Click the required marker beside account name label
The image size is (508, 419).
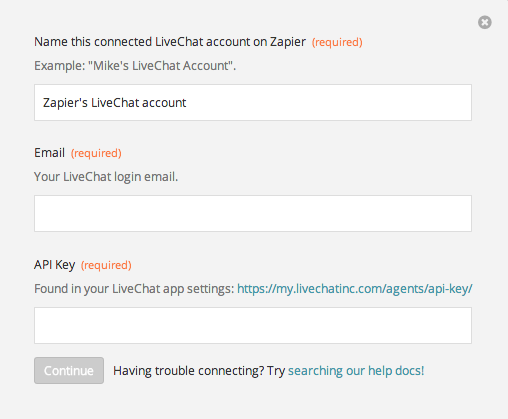[337, 42]
